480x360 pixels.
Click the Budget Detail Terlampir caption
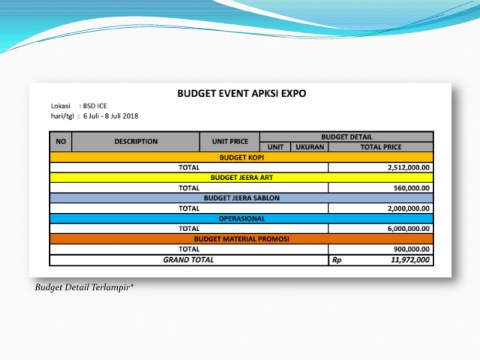point(84,287)
